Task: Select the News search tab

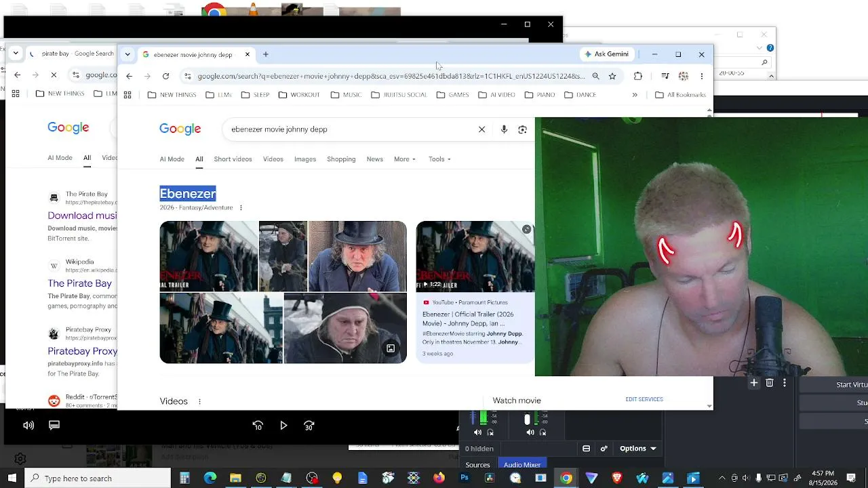Action: (x=375, y=159)
